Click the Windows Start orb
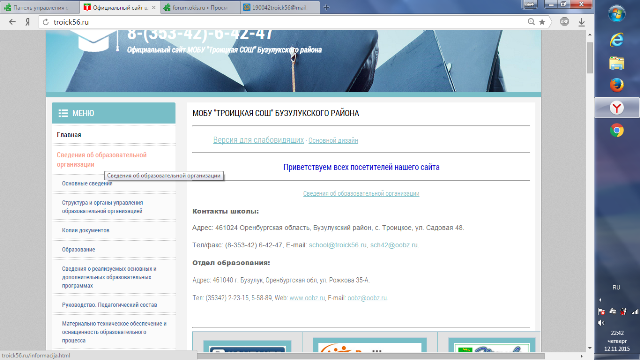This screenshot has height=360, width=640. [x=617, y=14]
